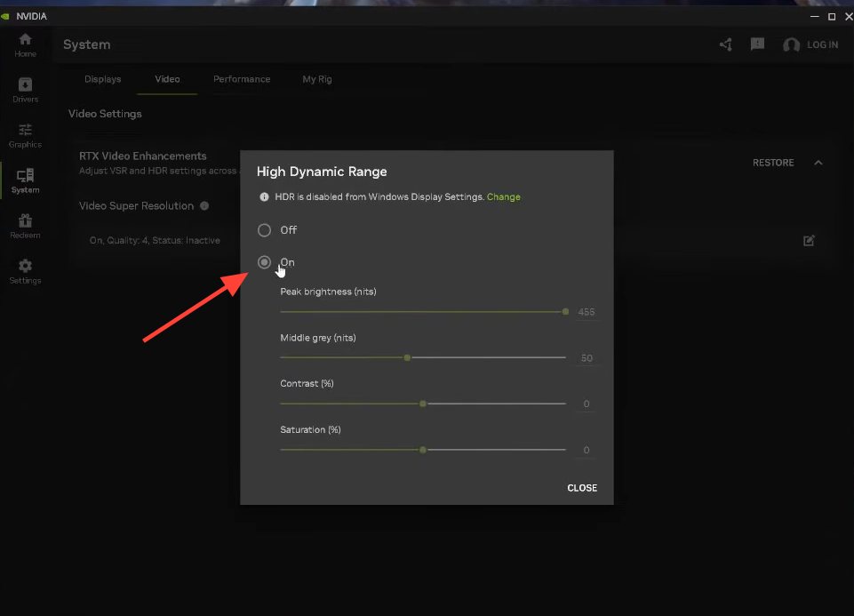This screenshot has width=854, height=616.
Task: Maximize the NVIDIA window
Action: pyautogui.click(x=832, y=16)
